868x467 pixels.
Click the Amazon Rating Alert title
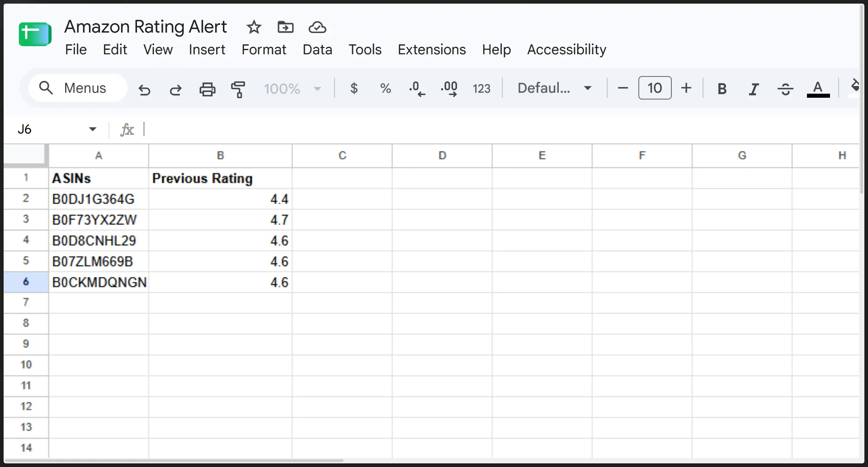(146, 27)
